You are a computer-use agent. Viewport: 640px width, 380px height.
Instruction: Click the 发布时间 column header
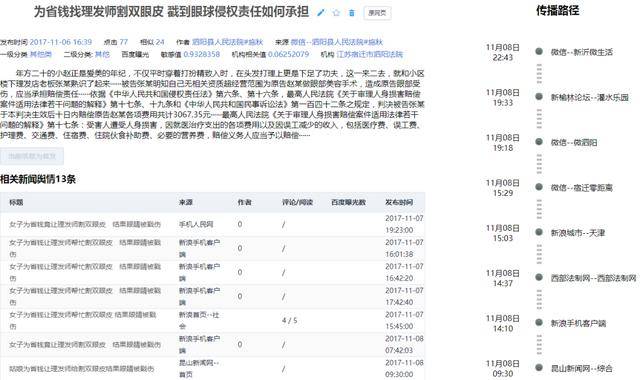point(399,202)
